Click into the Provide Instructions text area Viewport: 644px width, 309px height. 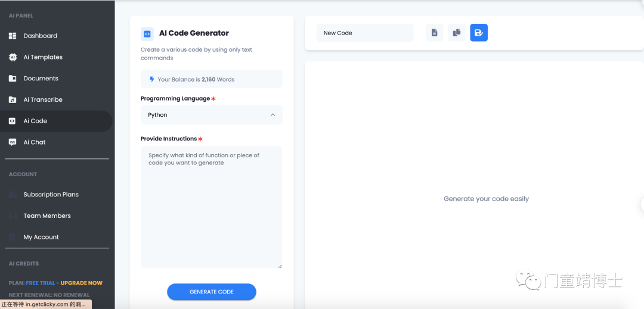pos(212,207)
